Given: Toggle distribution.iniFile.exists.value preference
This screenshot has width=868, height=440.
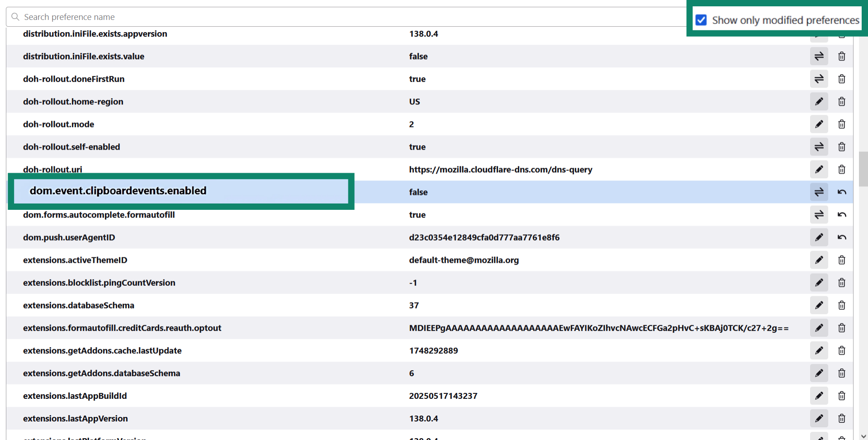Looking at the screenshot, I should click(x=819, y=57).
